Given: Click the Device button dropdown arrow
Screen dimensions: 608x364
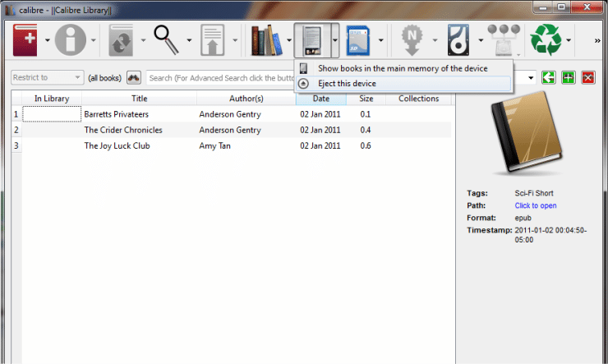Looking at the screenshot, I should click(x=335, y=40).
